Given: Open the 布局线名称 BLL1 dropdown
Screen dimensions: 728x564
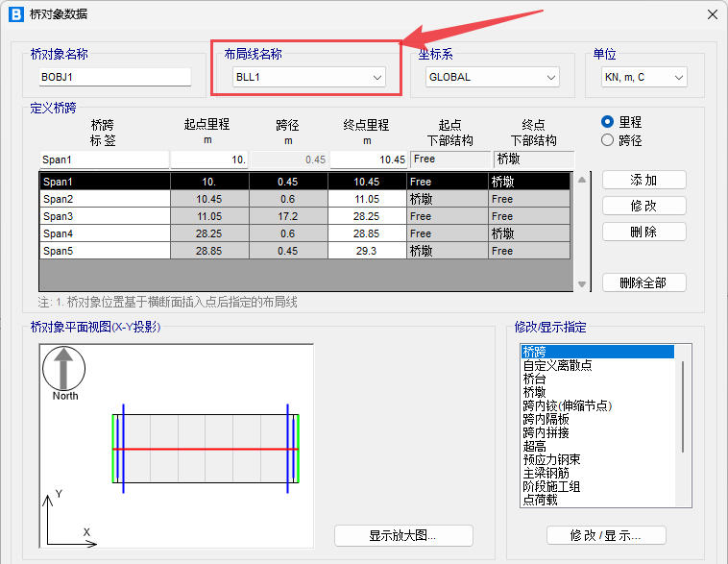Looking at the screenshot, I should click(x=308, y=77).
